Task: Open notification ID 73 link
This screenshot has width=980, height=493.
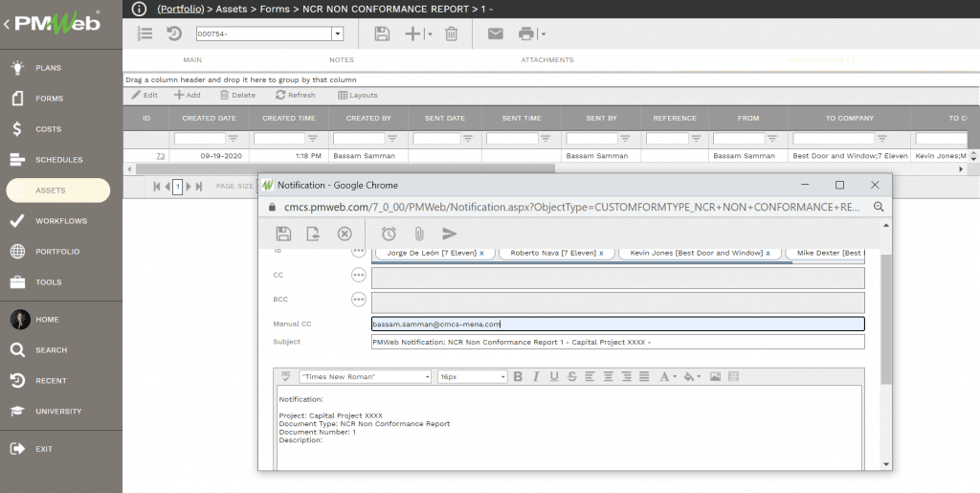Action: (x=160, y=156)
